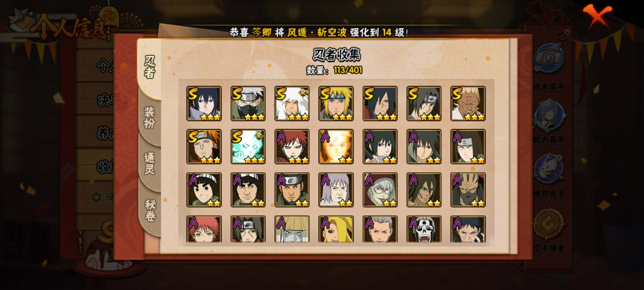The height and width of the screenshot is (290, 644).
Task: Select white-haired Jiraiya S-rank portrait
Action: 292,104
